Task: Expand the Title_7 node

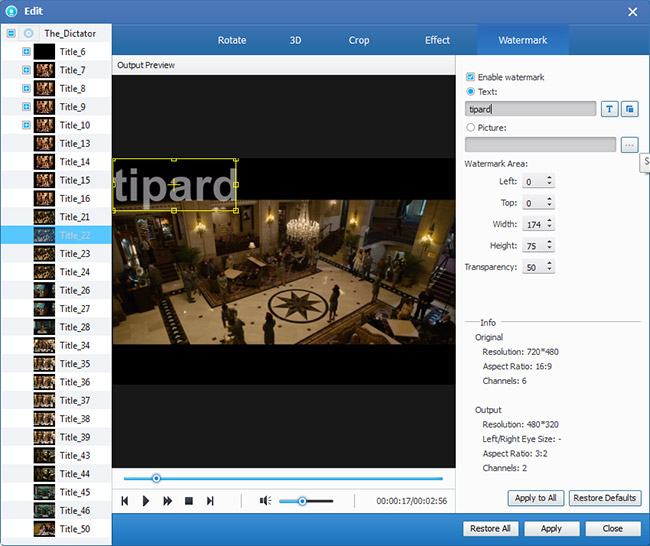Action: coord(26,70)
